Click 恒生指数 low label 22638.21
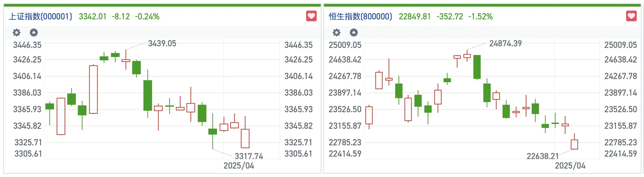 [x=543, y=156]
